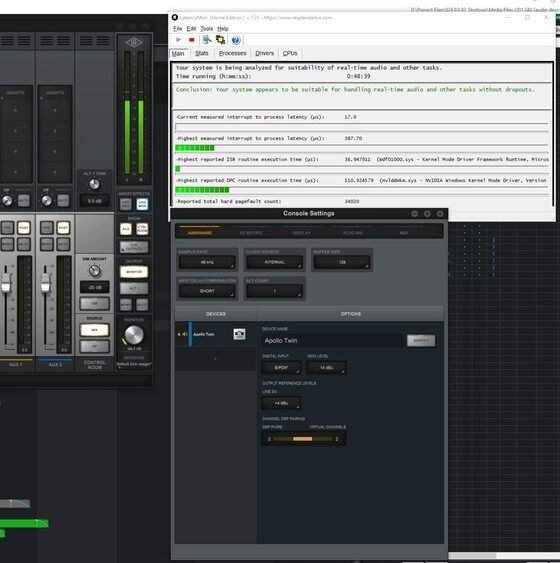This screenshot has height=563, width=560.
Task: Open Input Delay Compensation dropdown
Action: (207, 291)
